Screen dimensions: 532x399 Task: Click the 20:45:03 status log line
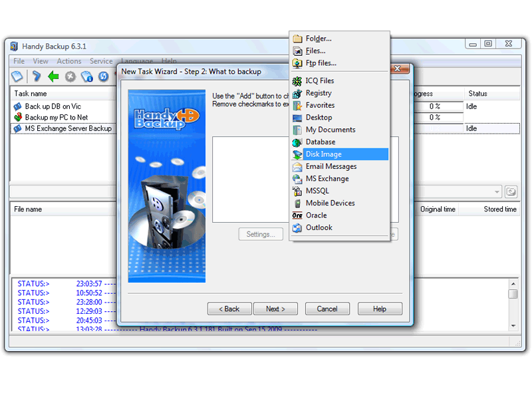[x=67, y=321]
